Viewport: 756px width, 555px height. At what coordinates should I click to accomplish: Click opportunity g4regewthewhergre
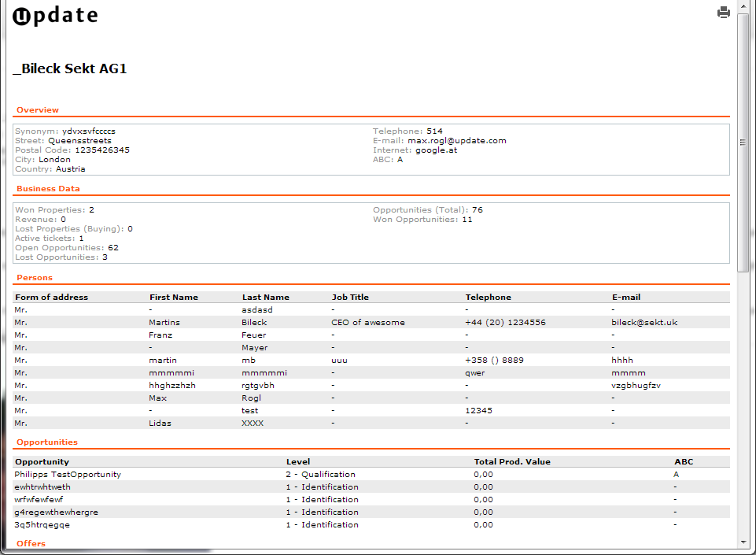tap(56, 512)
